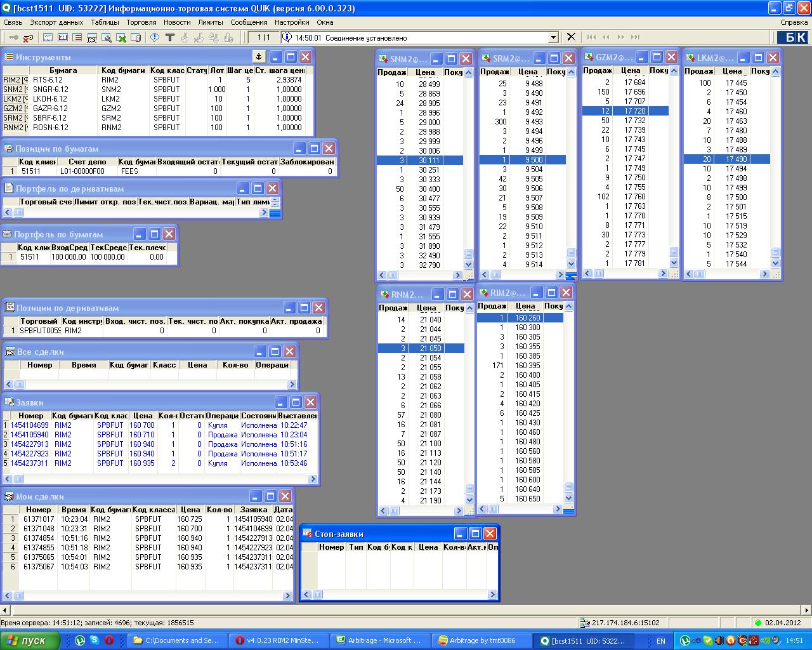The height and width of the screenshot is (650, 812).
Task: Click the black X icon beside message box
Action: click(571, 37)
